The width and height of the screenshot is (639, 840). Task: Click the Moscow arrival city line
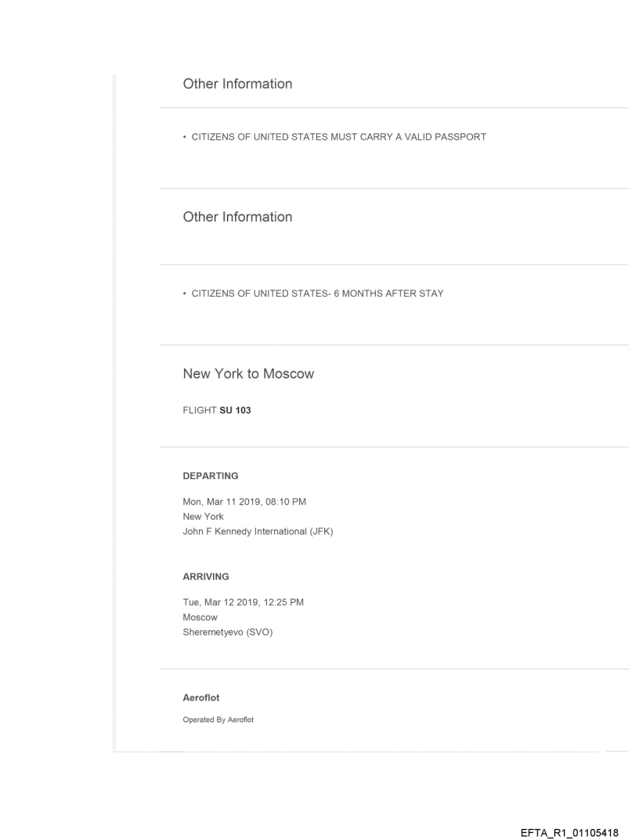tap(200, 618)
